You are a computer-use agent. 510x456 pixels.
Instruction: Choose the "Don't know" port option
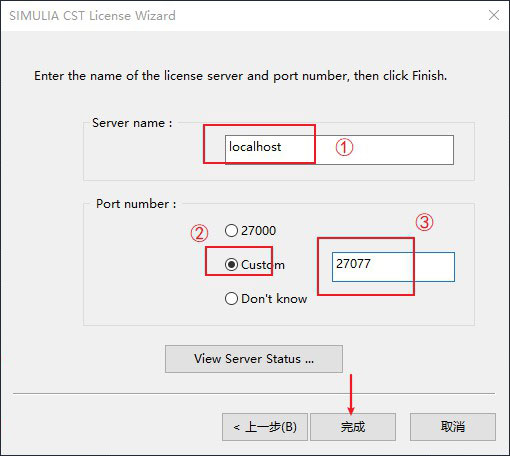pos(231,299)
